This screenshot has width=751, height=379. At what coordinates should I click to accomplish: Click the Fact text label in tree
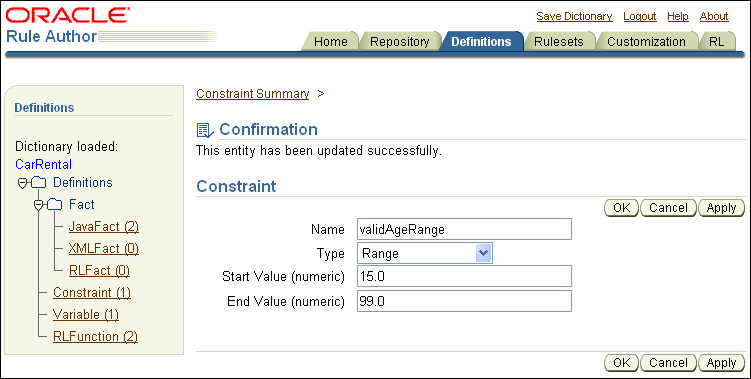click(x=81, y=205)
